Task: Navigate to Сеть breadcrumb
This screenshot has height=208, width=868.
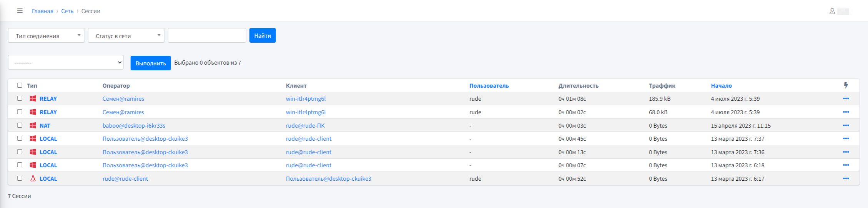Action: pyautogui.click(x=67, y=11)
